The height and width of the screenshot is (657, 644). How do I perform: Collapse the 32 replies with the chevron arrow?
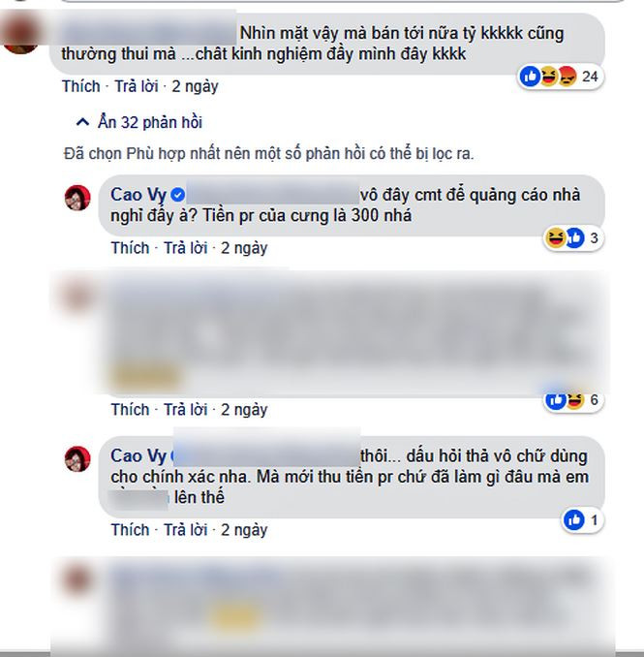83,122
